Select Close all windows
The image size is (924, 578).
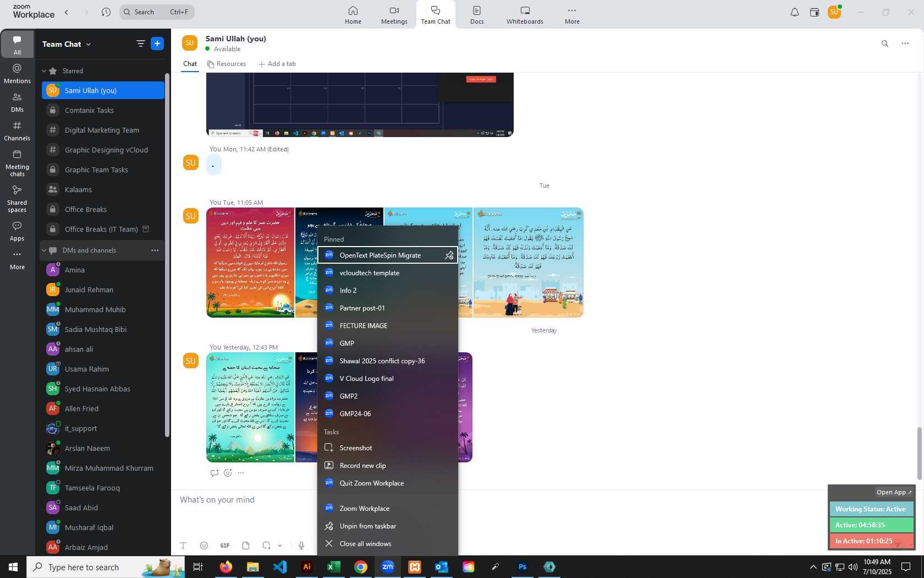(388, 544)
